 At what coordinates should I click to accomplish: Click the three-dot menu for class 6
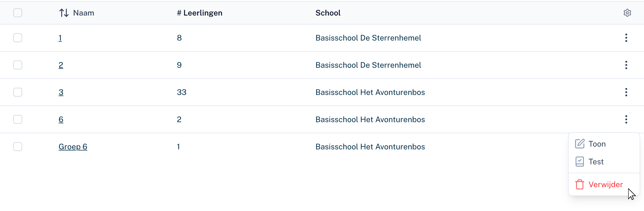[626, 119]
